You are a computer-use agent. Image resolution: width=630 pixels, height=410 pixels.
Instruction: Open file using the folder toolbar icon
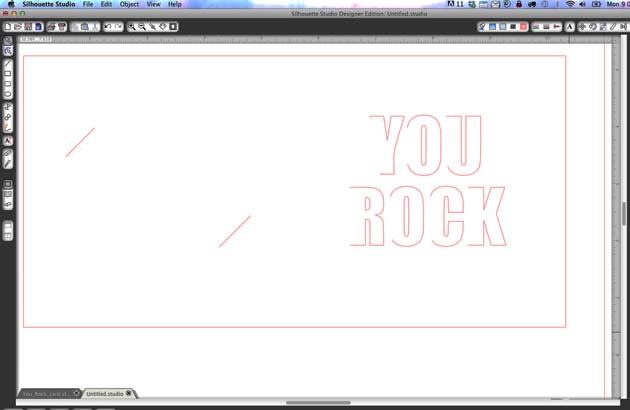(18, 27)
